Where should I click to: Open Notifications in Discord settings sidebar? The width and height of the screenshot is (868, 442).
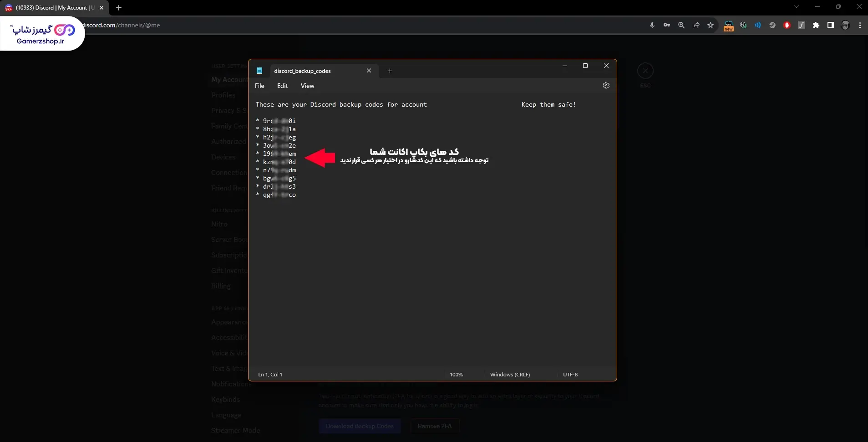231,384
